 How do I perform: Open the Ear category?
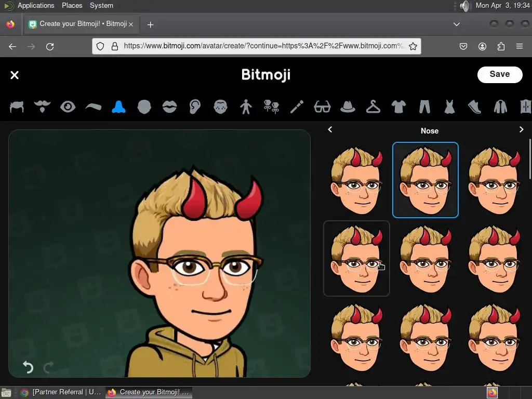[x=195, y=107]
